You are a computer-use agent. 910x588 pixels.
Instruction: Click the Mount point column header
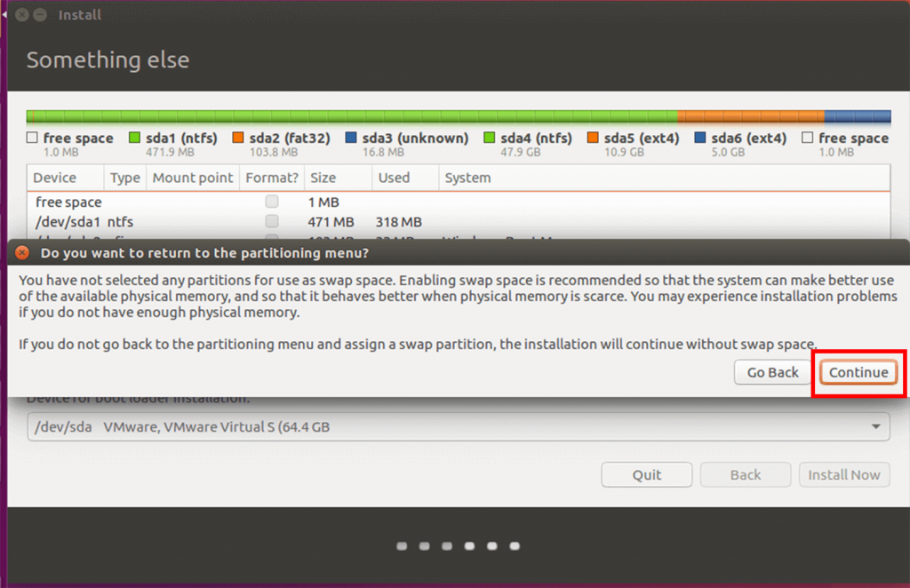[x=192, y=178]
